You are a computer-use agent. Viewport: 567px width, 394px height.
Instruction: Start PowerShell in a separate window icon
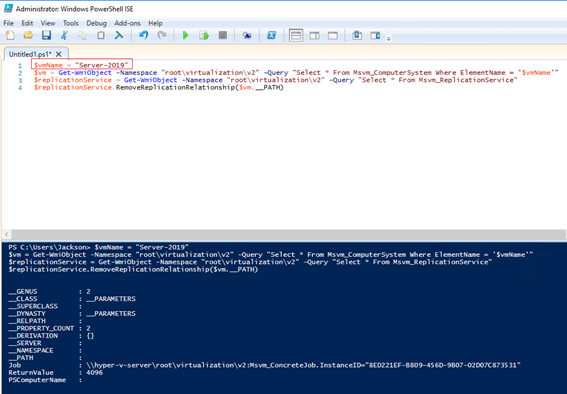coord(272,35)
